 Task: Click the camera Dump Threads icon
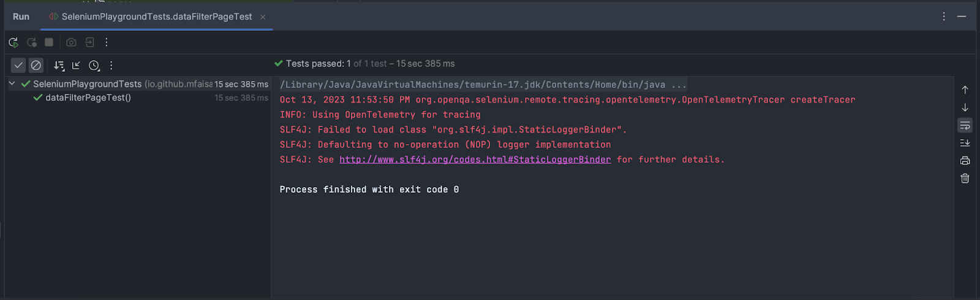click(x=71, y=42)
